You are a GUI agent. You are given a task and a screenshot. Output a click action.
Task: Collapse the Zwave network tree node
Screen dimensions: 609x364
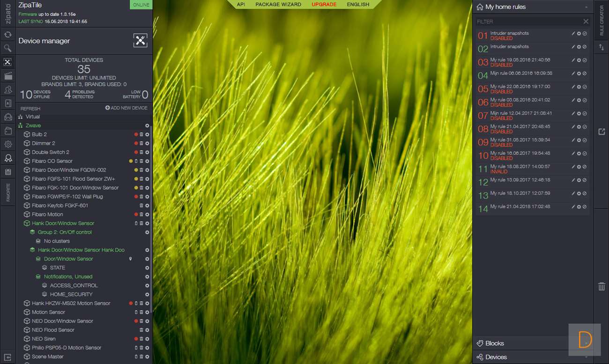[21, 126]
